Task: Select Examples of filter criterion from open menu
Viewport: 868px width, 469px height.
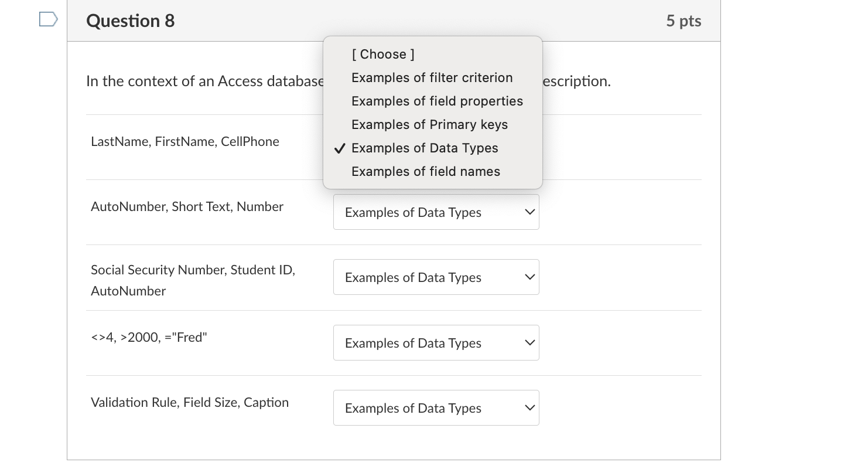Action: [432, 77]
